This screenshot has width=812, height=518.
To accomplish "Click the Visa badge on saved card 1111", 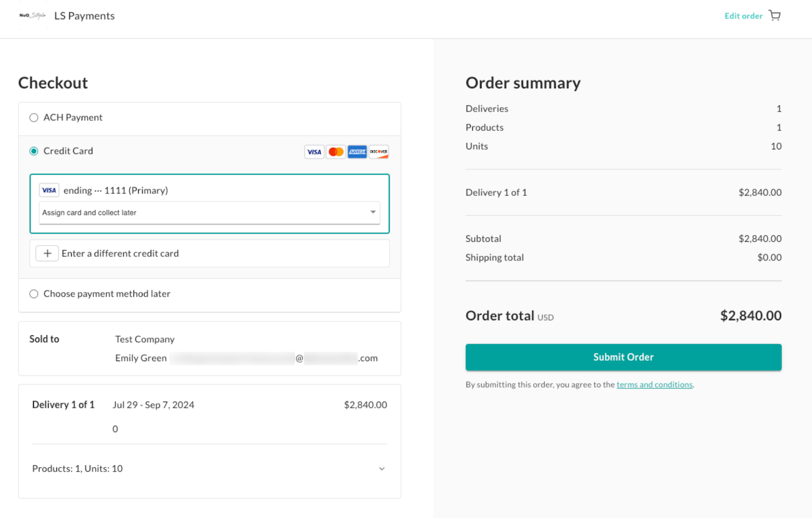I will [49, 190].
